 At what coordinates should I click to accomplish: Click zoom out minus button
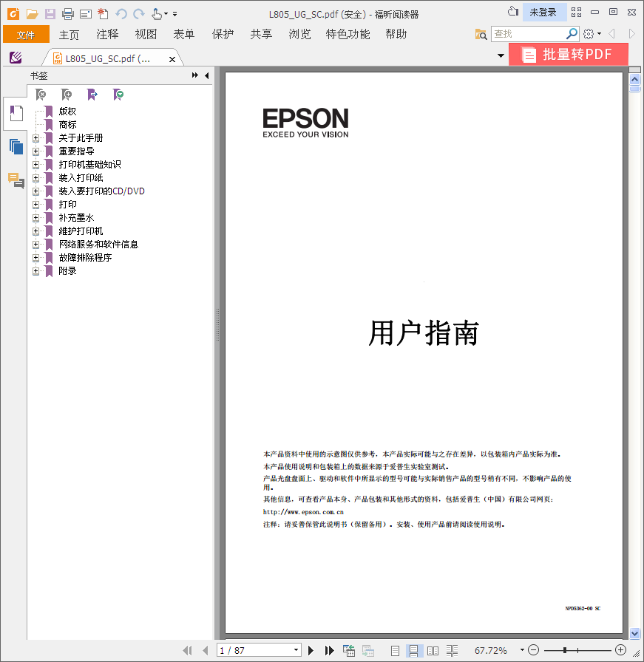tap(534, 650)
